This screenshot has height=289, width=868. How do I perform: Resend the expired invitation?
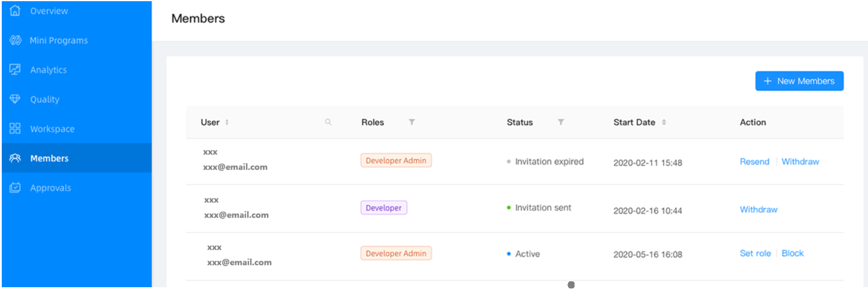click(754, 162)
